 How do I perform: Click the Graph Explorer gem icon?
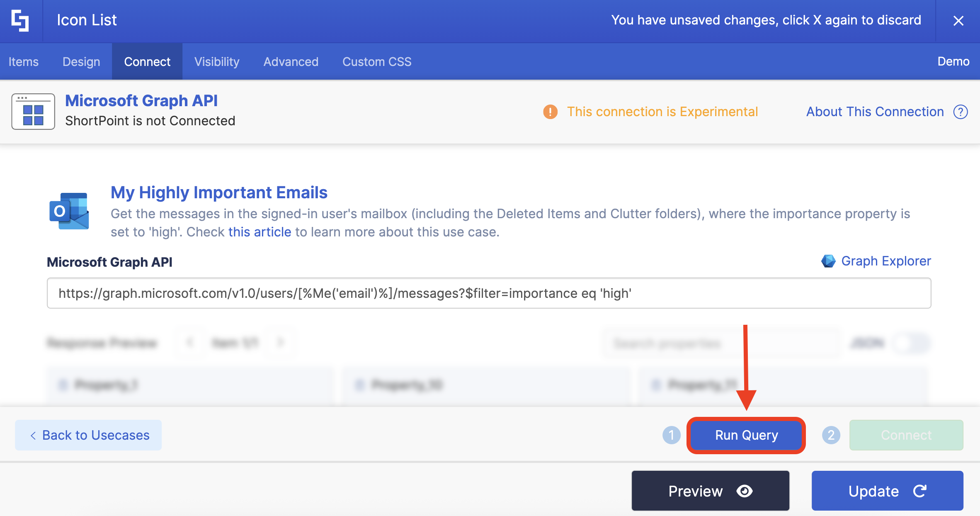[828, 261]
